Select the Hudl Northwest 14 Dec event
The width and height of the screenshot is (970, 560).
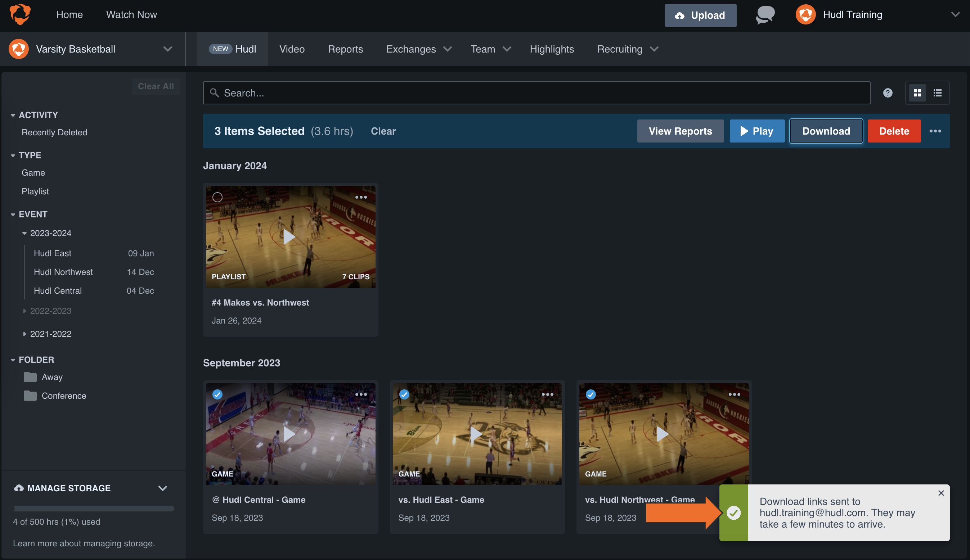(x=94, y=272)
